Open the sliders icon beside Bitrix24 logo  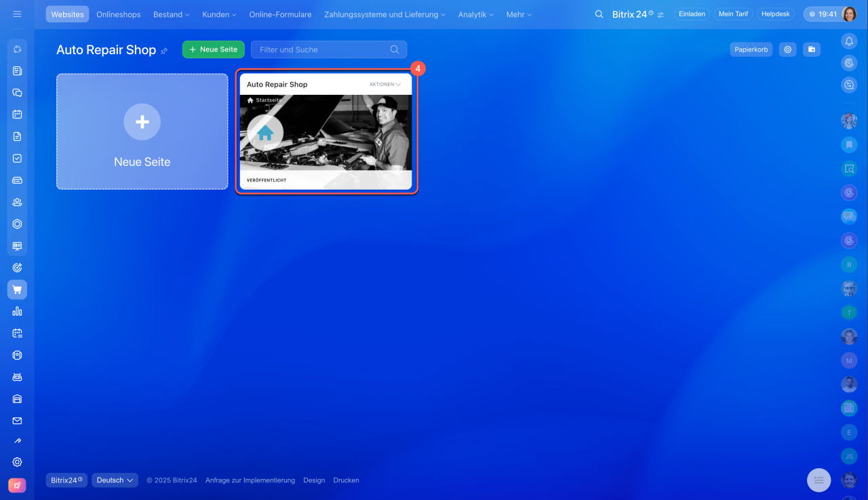coord(660,15)
